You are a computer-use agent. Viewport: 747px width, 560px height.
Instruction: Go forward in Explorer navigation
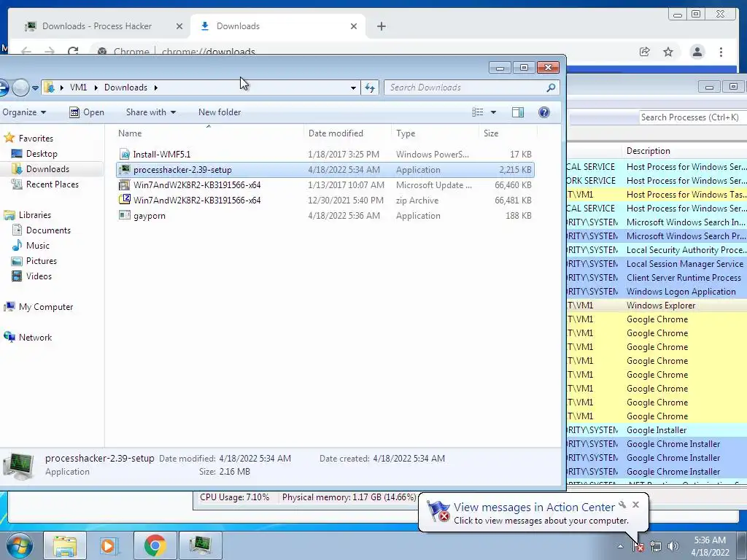[x=20, y=87]
